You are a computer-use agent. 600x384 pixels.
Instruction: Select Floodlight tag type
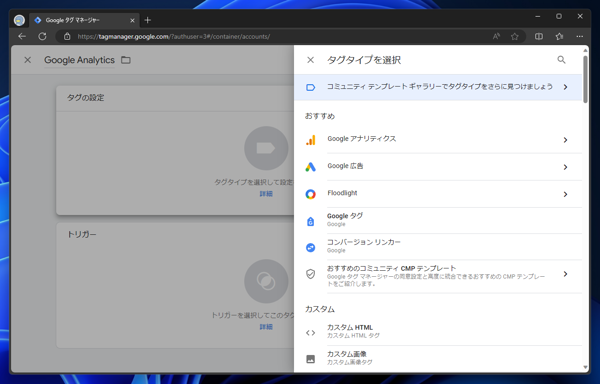point(438,194)
